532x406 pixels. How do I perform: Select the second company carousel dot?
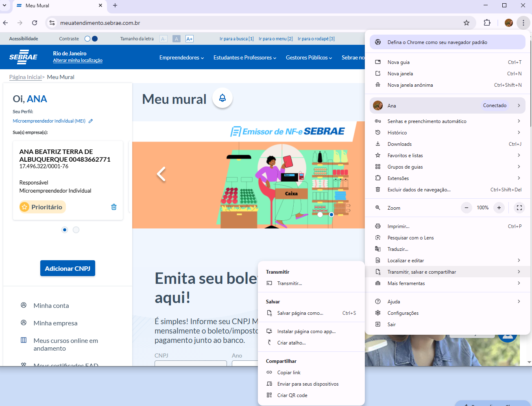tap(76, 230)
